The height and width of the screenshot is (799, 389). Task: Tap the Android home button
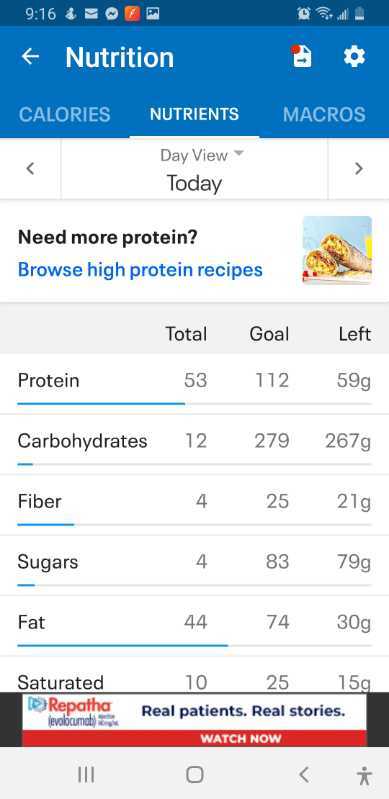[195, 775]
